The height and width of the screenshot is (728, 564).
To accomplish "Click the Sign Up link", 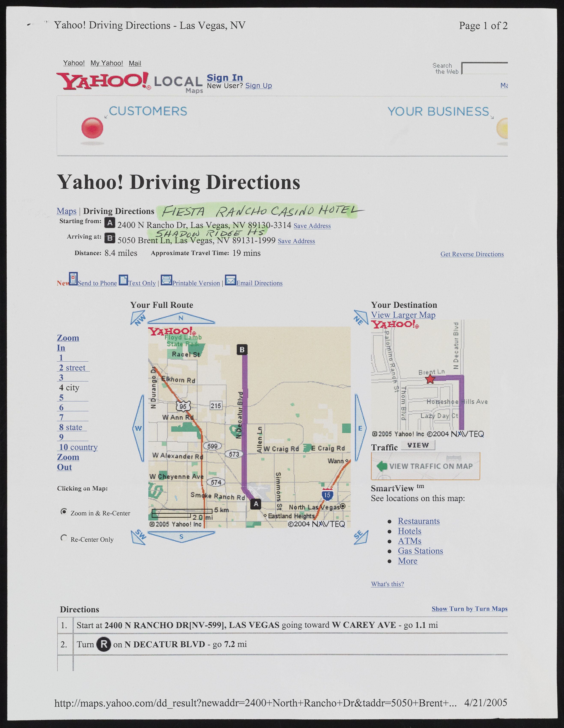I will [x=259, y=86].
